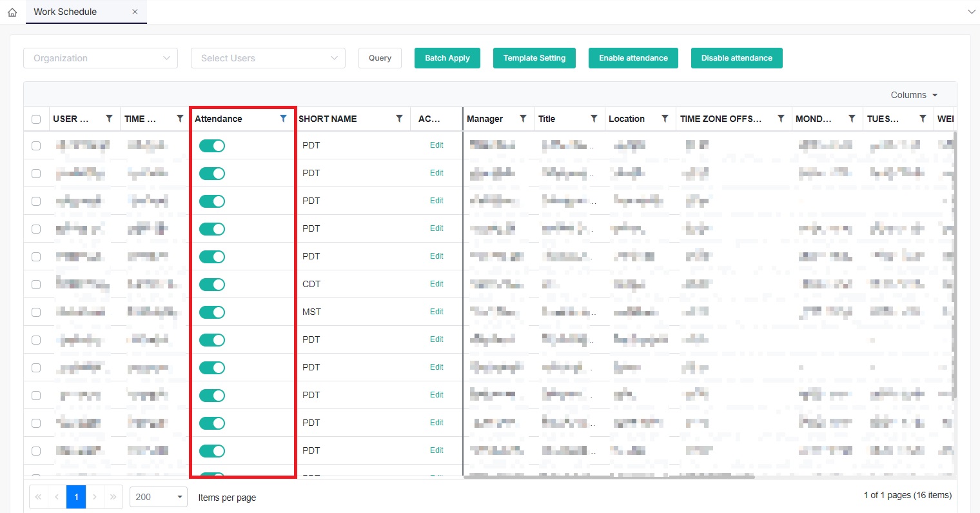Open the Columns chooser dropdown
Screen dimensions: 980x513
914,95
